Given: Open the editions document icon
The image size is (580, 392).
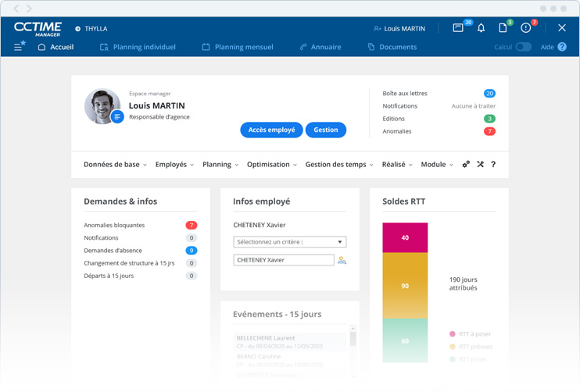Looking at the screenshot, I should click(503, 28).
